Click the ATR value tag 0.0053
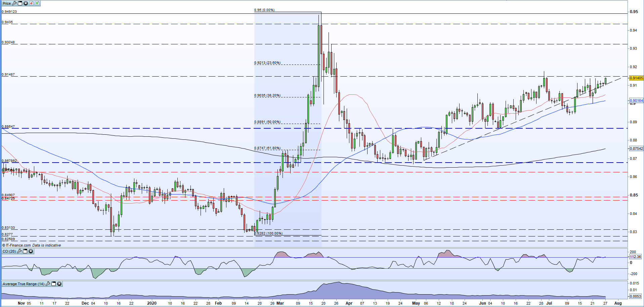The width and height of the screenshot is (644, 307). point(635,296)
